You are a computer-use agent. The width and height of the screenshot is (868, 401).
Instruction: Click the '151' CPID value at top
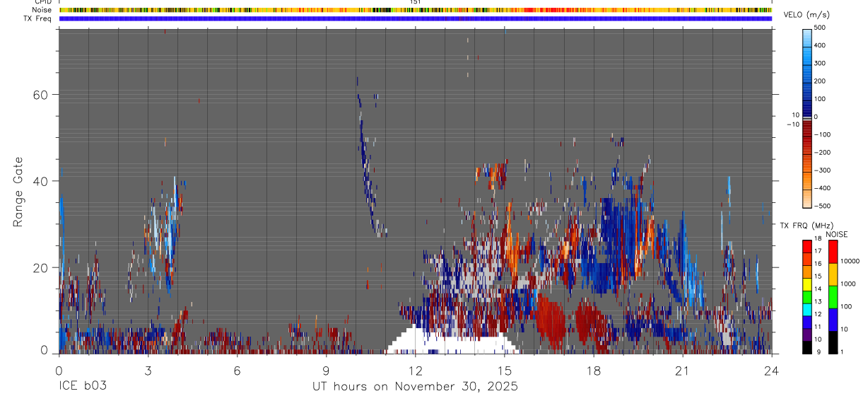click(x=416, y=2)
